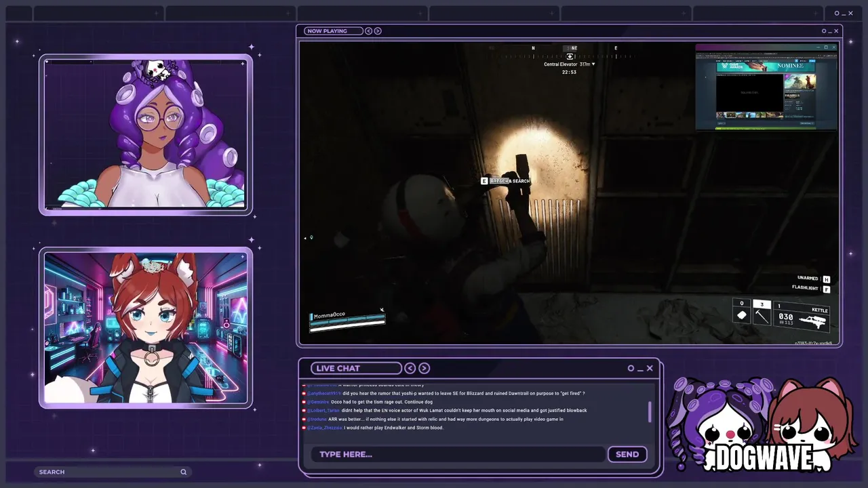The height and width of the screenshot is (488, 868).
Task: Select the KETTLE weapon slot
Action: (x=802, y=315)
